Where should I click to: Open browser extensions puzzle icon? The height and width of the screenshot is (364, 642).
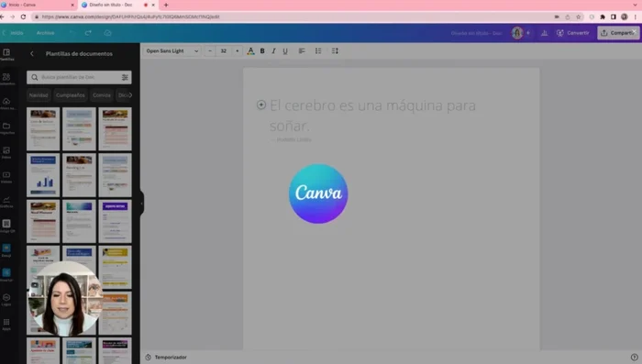pyautogui.click(x=603, y=17)
